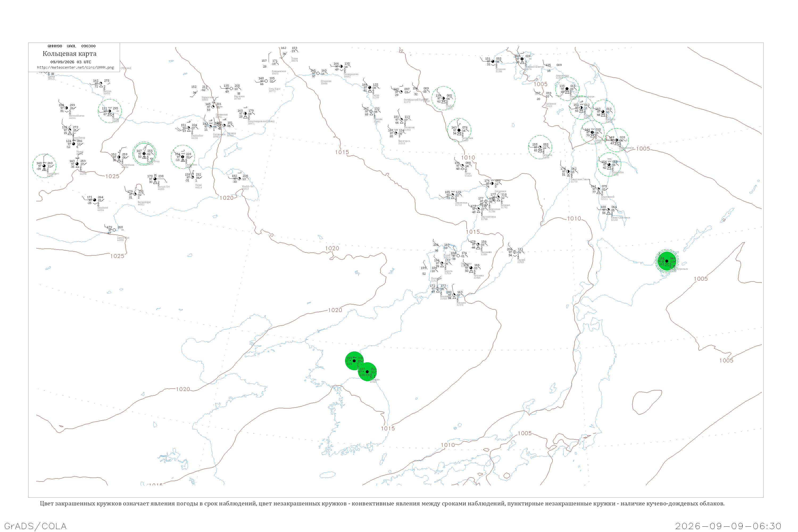Select the 1010 isobar label west of Sakhalin

(574, 218)
